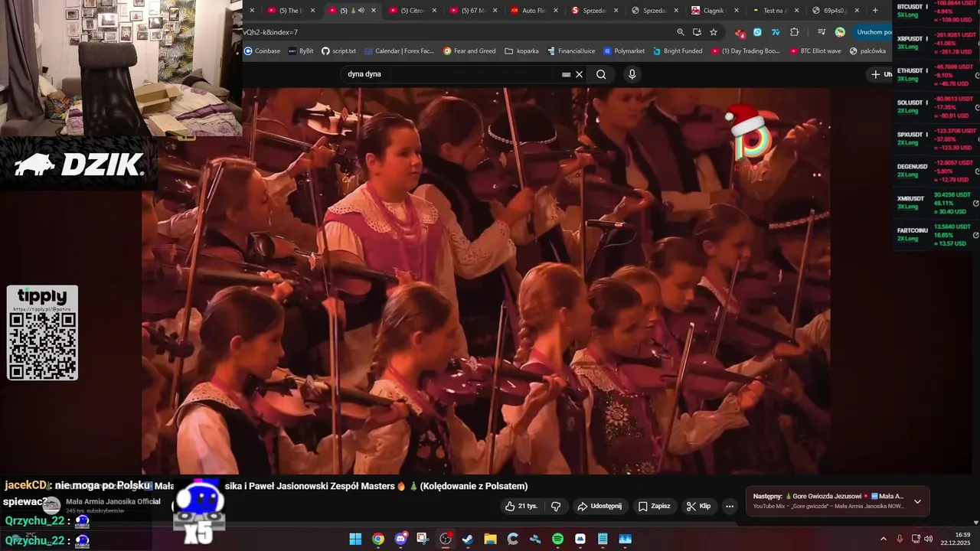Open the Coinbase bookmark
This screenshot has width=980, height=551.
[262, 51]
